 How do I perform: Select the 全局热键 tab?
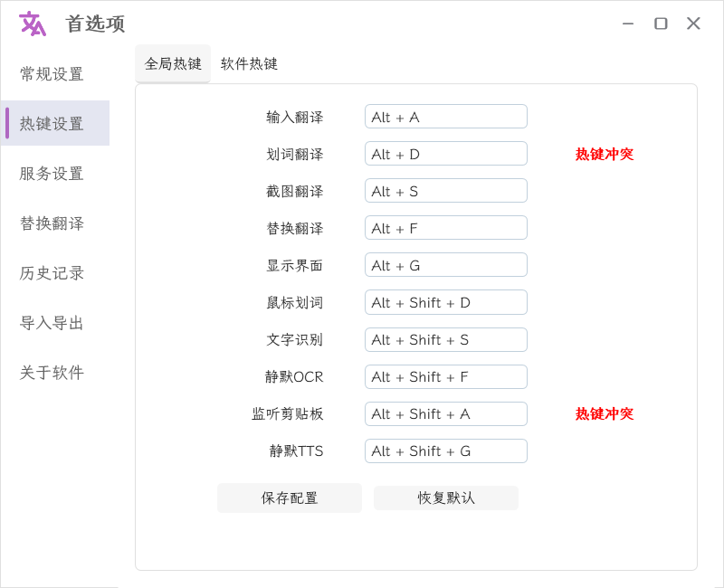point(173,63)
